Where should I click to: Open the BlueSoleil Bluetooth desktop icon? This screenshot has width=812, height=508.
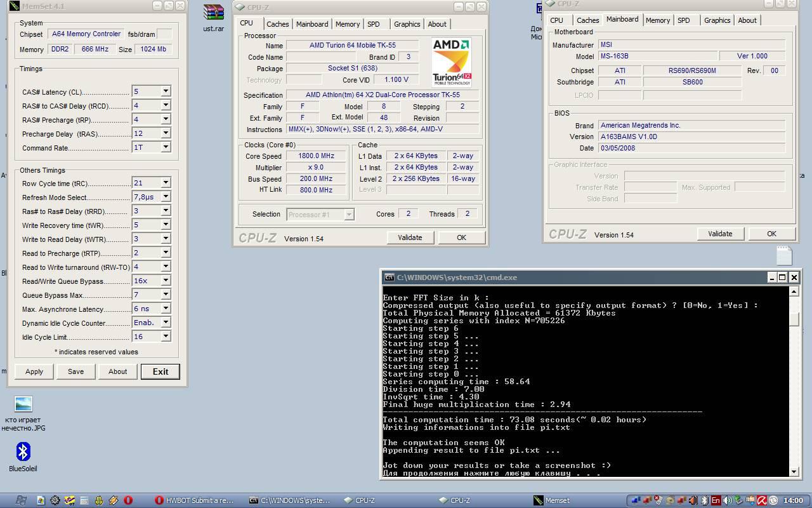tap(23, 457)
